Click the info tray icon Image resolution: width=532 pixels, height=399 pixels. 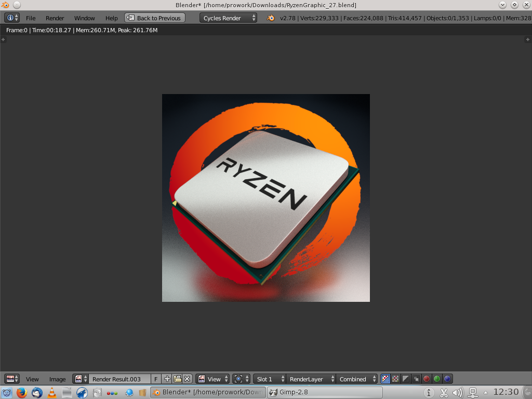click(429, 393)
